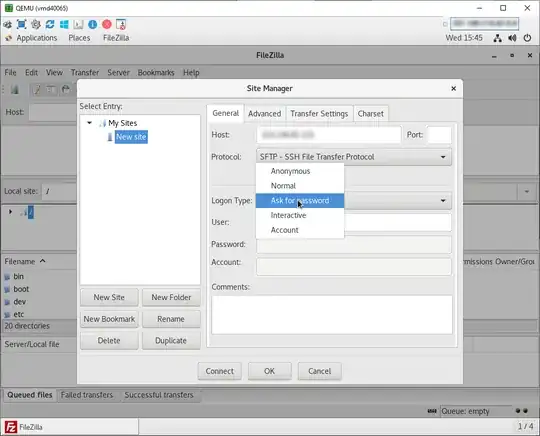Click the last QEMU toolbar icon after red circle
540x436 pixels.
121,24
